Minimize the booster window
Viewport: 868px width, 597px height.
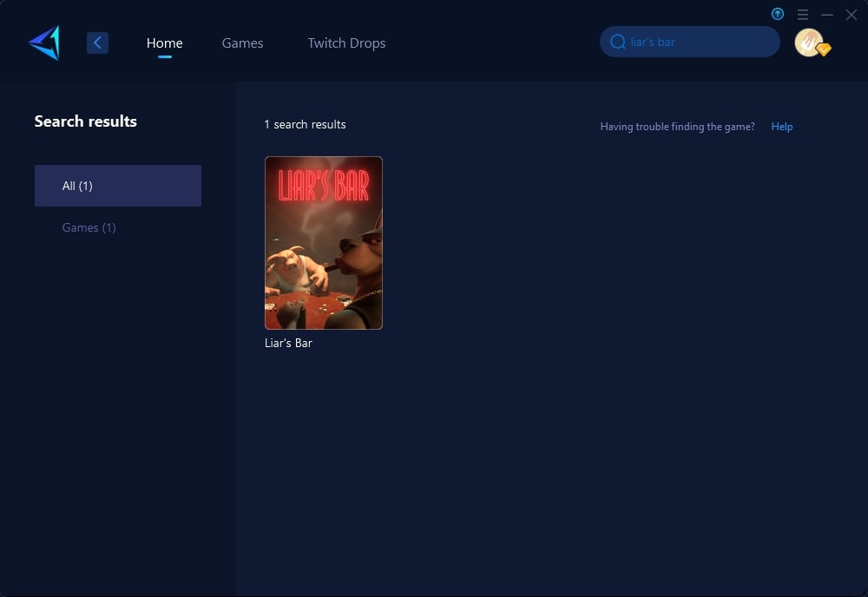(x=827, y=15)
